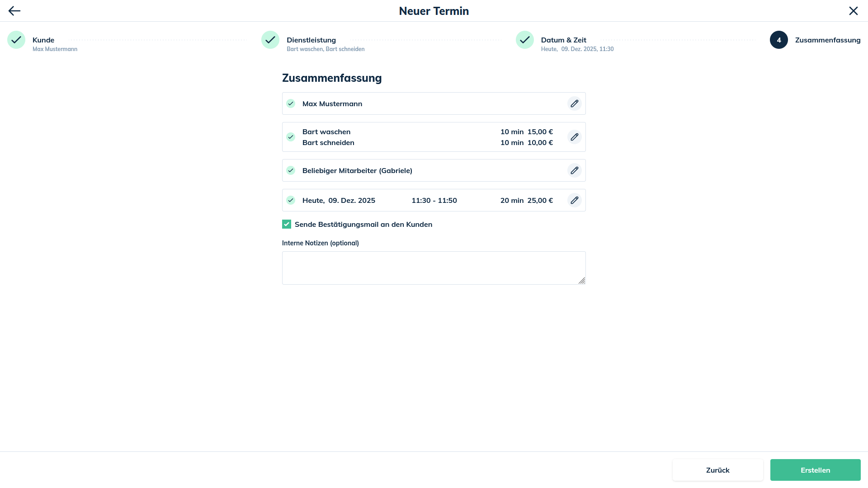Go to the Datum & Zeit step tab
The height and width of the screenshot is (488, 868).
(563, 40)
